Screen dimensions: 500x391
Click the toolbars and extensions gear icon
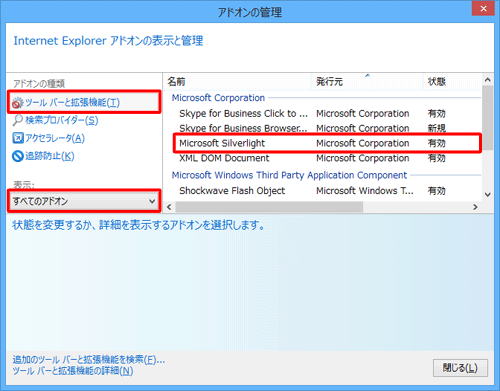point(17,103)
